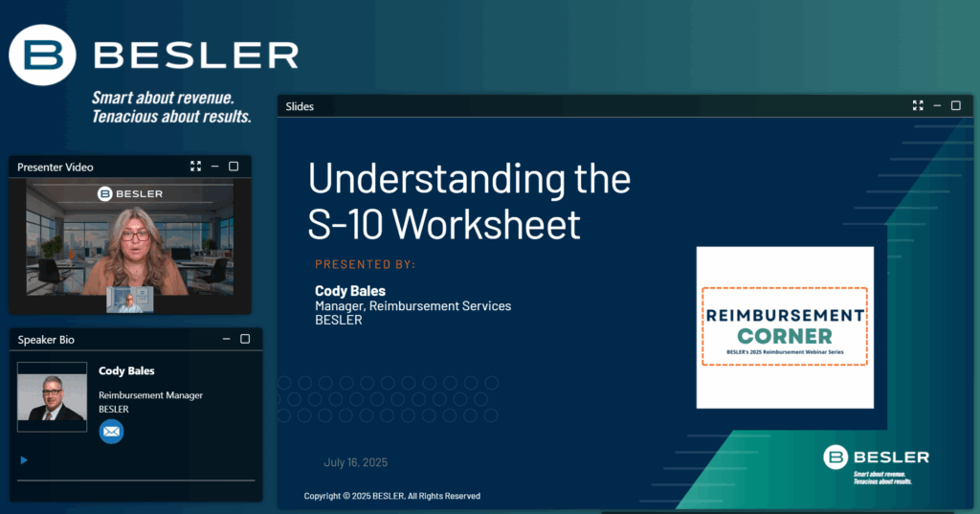Screen dimensions: 980x514
Task: Click the 'Speaker Bio' panel title
Action: tap(46, 340)
